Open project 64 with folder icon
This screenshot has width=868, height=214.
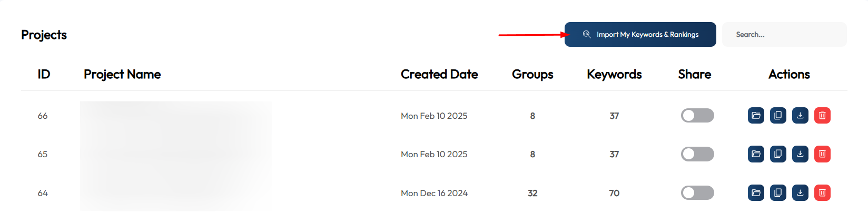pyautogui.click(x=756, y=192)
